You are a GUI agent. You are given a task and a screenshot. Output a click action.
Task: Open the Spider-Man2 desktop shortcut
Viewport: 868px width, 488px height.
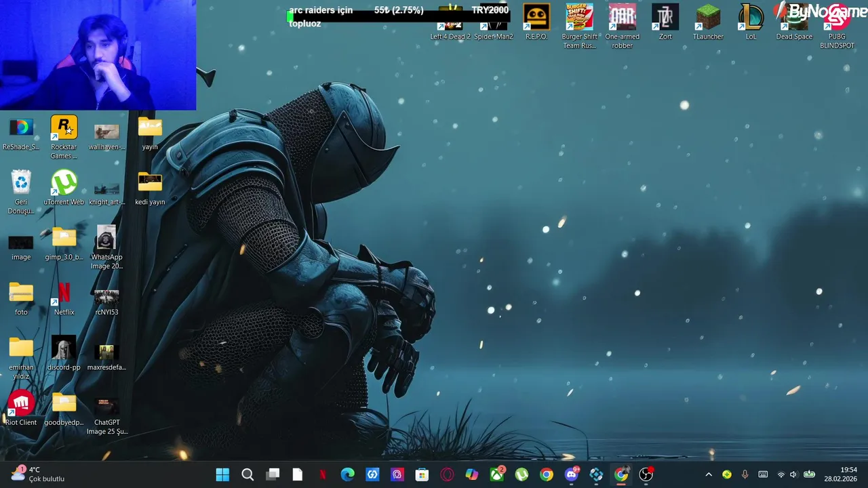[494, 22]
